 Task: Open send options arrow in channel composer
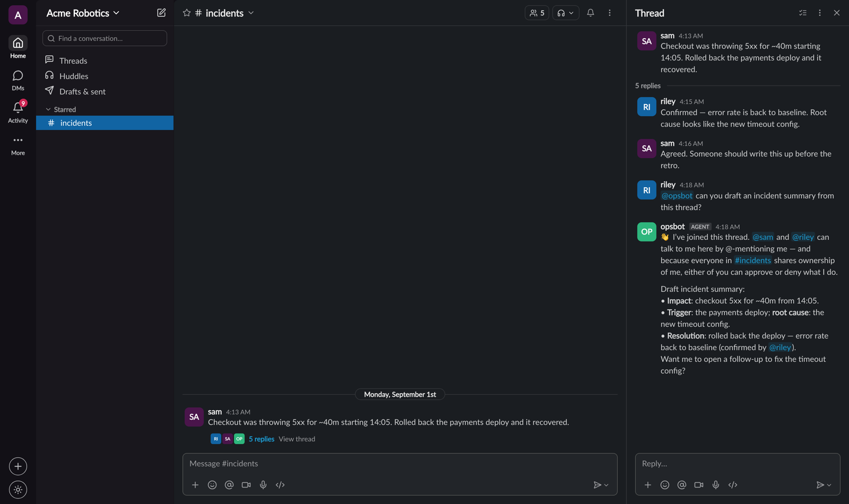607,485
